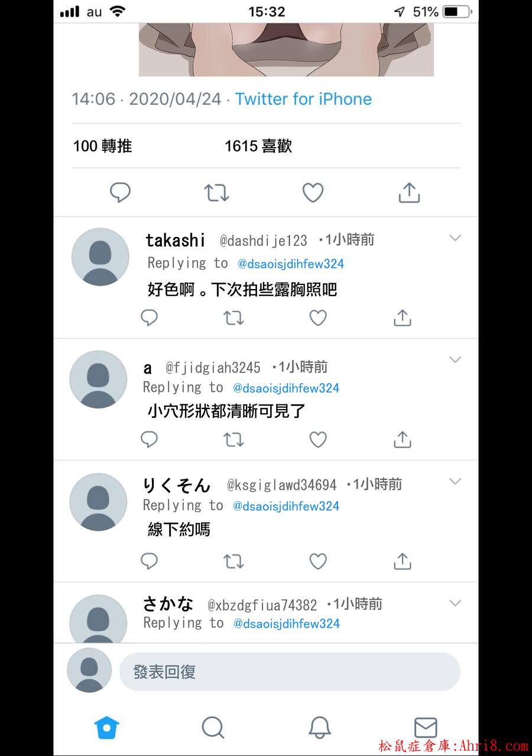This screenshot has height=756, width=532.
Task: View the 100 轉推 retweets list
Action: (x=102, y=146)
